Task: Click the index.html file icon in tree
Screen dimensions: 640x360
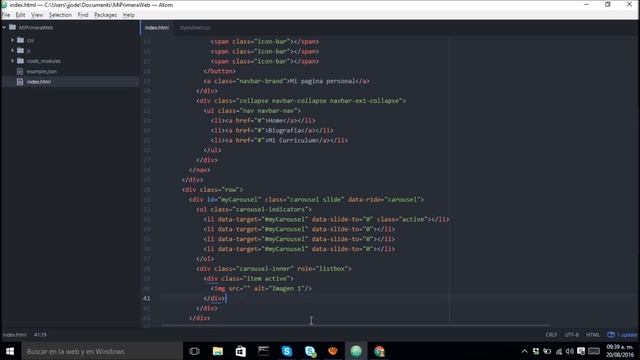Action: tap(20, 82)
